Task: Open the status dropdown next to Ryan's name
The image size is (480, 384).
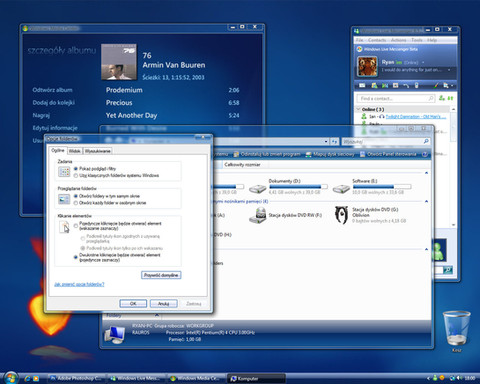Action: tap(423, 62)
